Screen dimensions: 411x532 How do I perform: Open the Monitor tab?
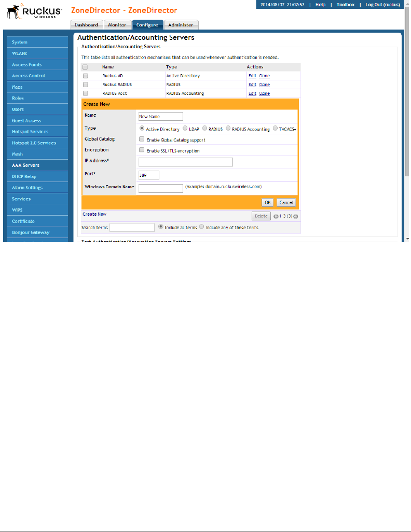pos(117,25)
